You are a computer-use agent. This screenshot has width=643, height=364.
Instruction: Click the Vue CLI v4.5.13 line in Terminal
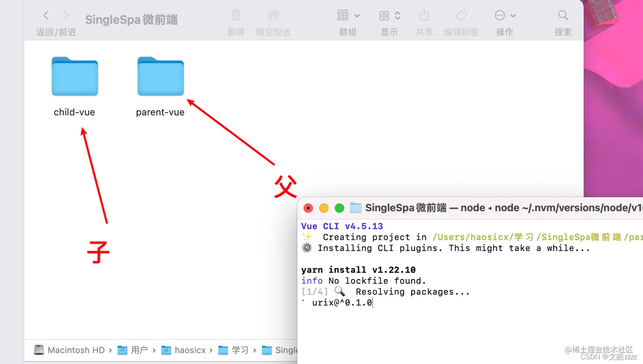coord(342,226)
